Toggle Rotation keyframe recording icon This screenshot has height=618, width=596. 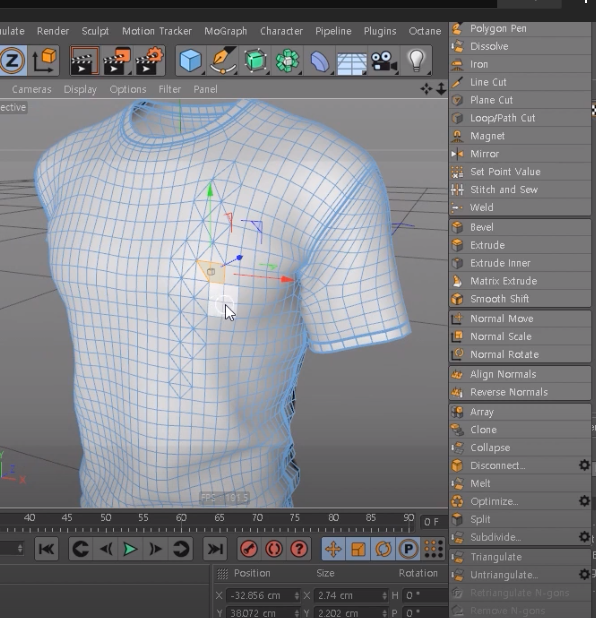[383, 549]
